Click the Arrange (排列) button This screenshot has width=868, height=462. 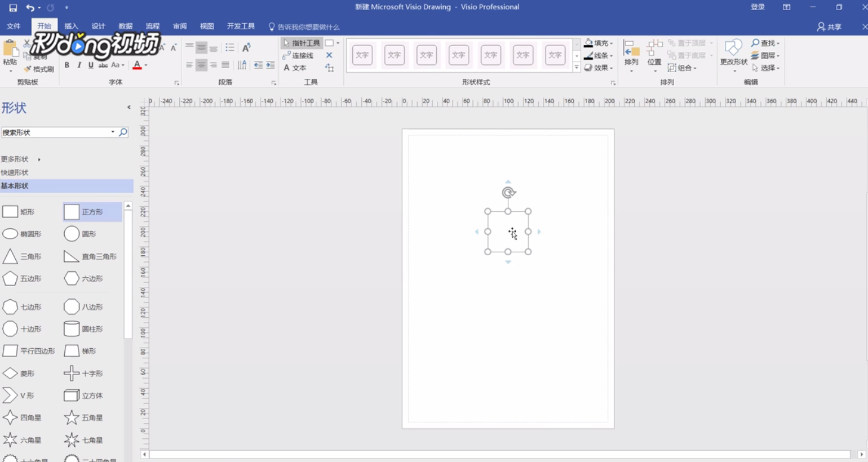click(x=631, y=55)
